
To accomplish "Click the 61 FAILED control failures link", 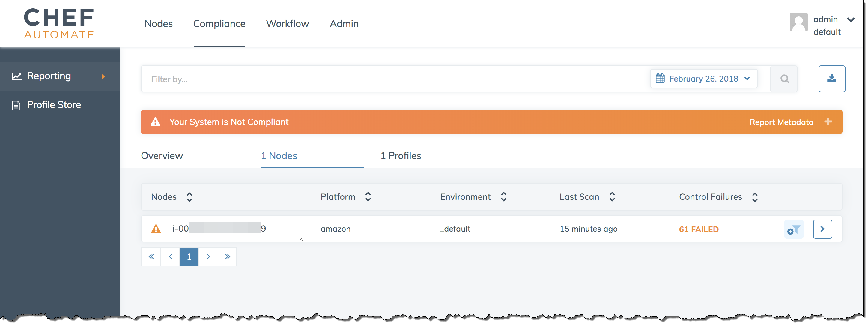I will (699, 229).
